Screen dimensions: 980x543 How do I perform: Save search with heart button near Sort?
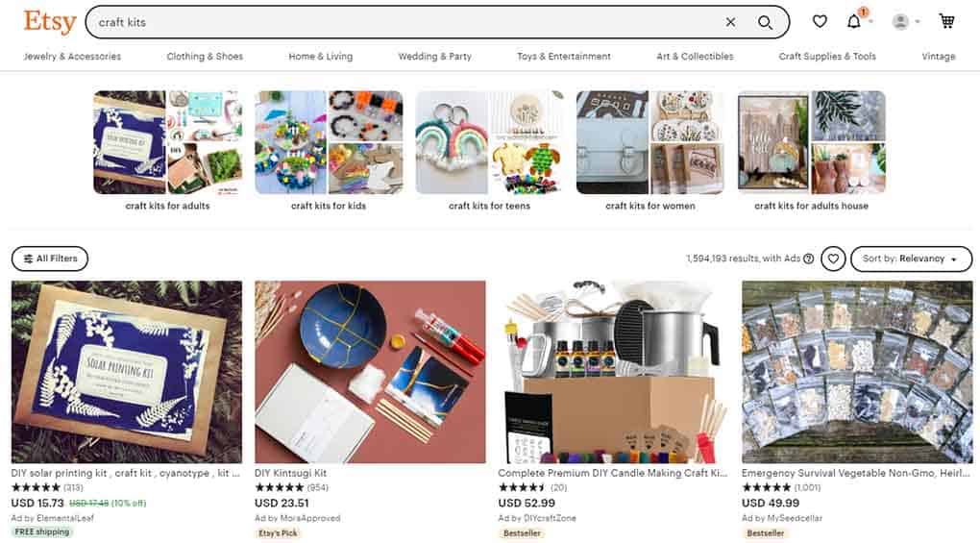click(832, 259)
